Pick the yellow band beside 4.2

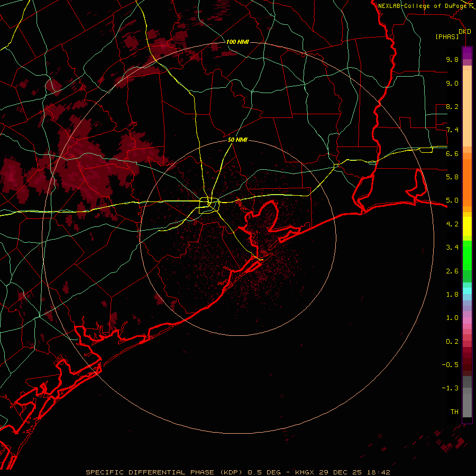(x=467, y=226)
